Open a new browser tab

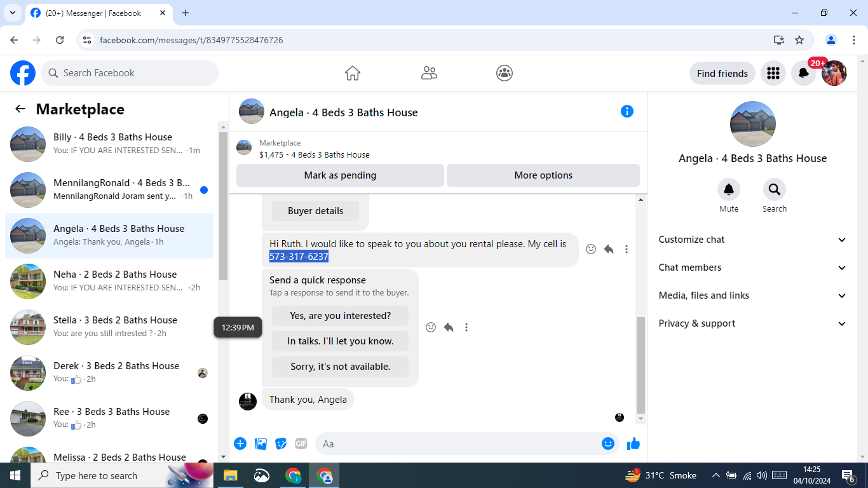186,13
